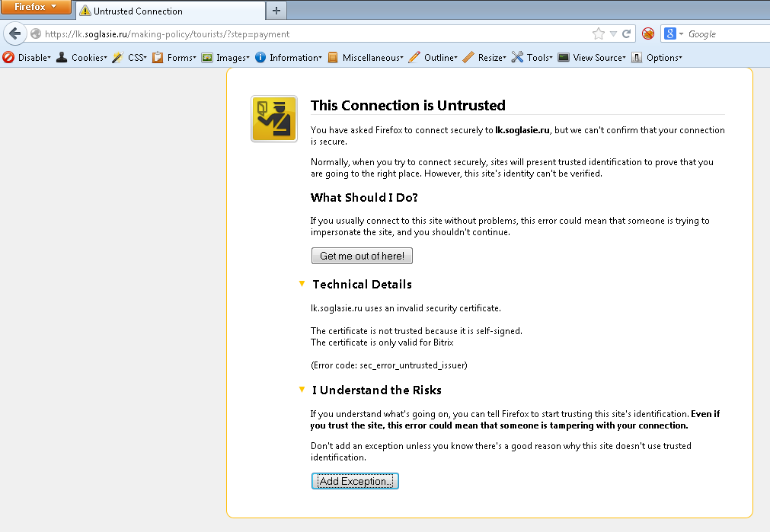This screenshot has width=770, height=532.
Task: Click the Outline pencil icon
Action: point(414,57)
